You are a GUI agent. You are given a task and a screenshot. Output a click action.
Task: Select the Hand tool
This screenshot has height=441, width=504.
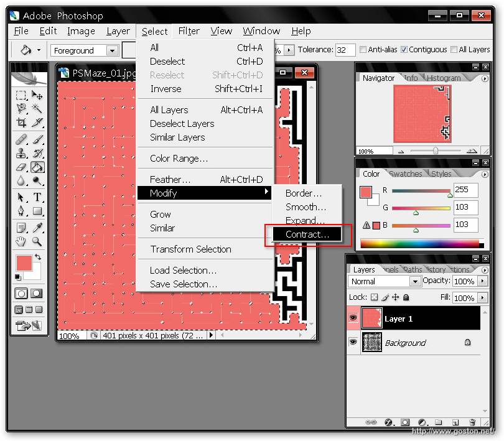[x=21, y=241]
